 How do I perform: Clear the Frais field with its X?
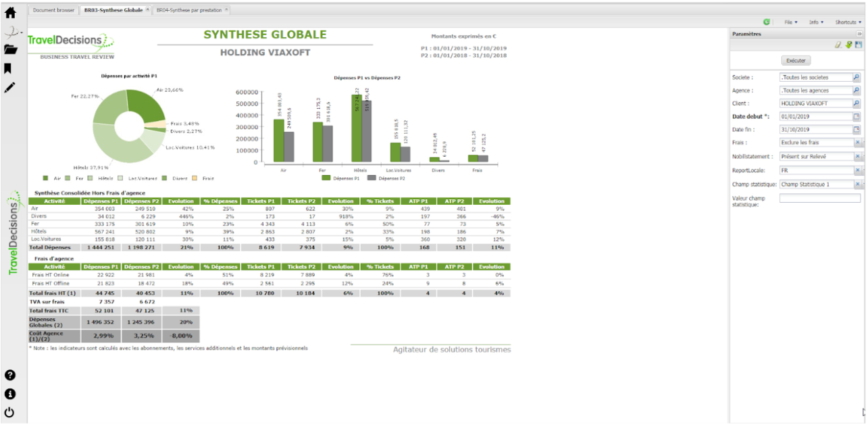coord(858,143)
